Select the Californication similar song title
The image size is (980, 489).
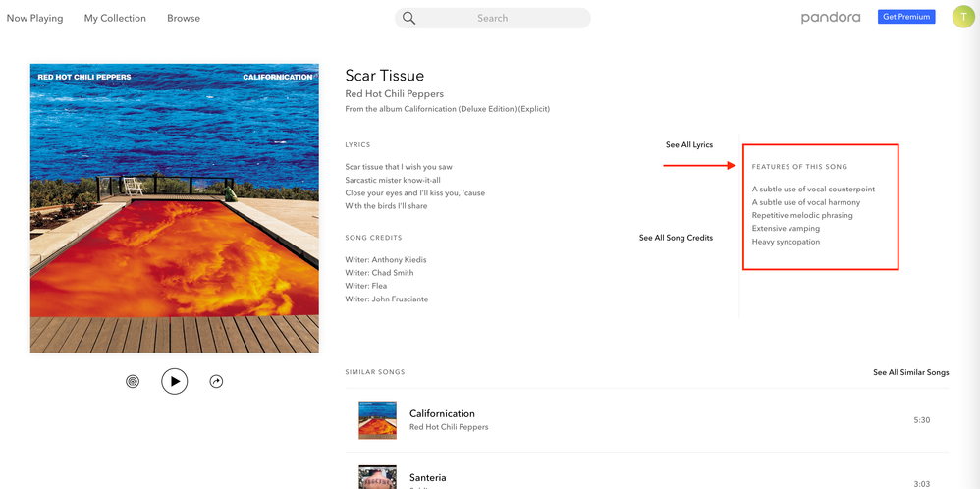pyautogui.click(x=442, y=413)
